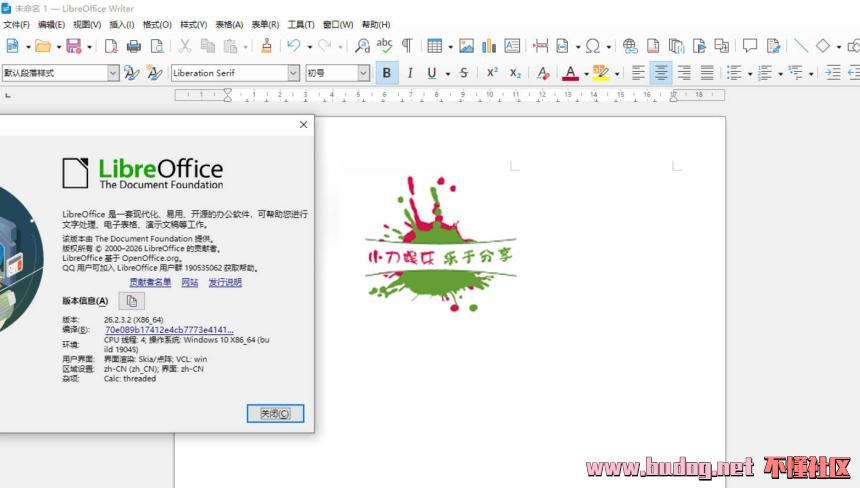Expand font color dropdown arrow
860x488 pixels.
point(586,73)
